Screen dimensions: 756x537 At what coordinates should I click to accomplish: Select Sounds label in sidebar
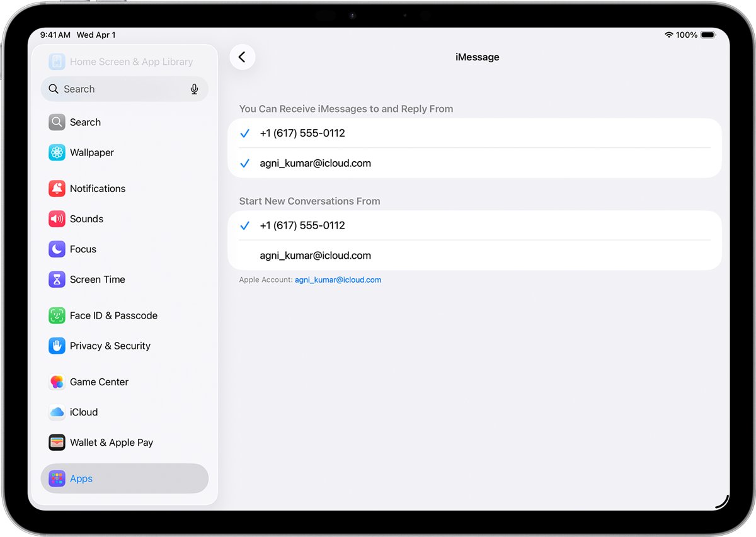point(86,218)
